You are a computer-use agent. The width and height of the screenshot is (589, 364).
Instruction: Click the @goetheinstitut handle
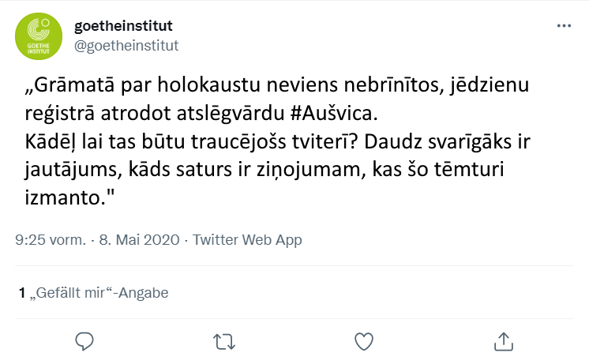click(x=126, y=45)
